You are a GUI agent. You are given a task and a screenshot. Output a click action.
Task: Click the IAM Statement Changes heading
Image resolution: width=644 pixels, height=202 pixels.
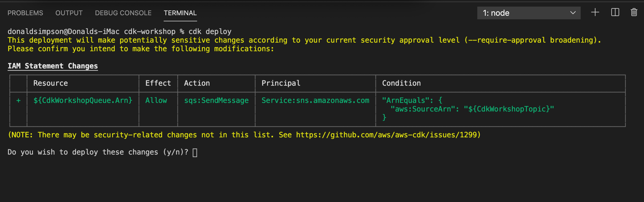pos(53,66)
